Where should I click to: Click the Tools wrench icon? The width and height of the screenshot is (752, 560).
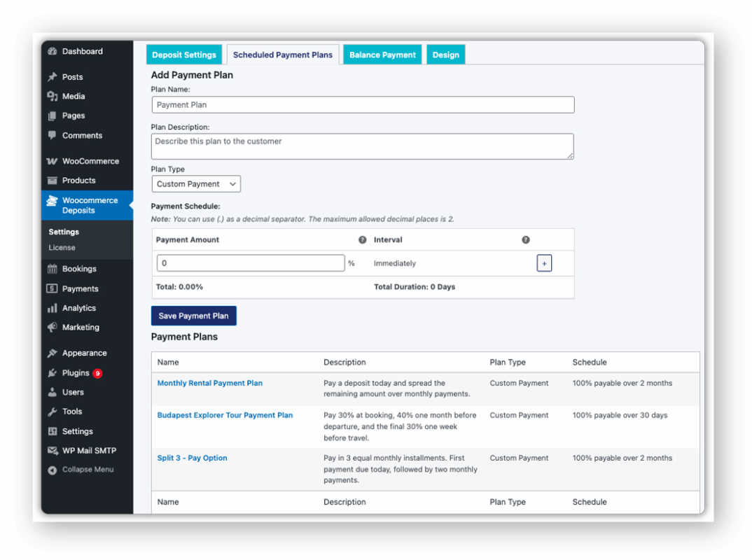point(53,412)
